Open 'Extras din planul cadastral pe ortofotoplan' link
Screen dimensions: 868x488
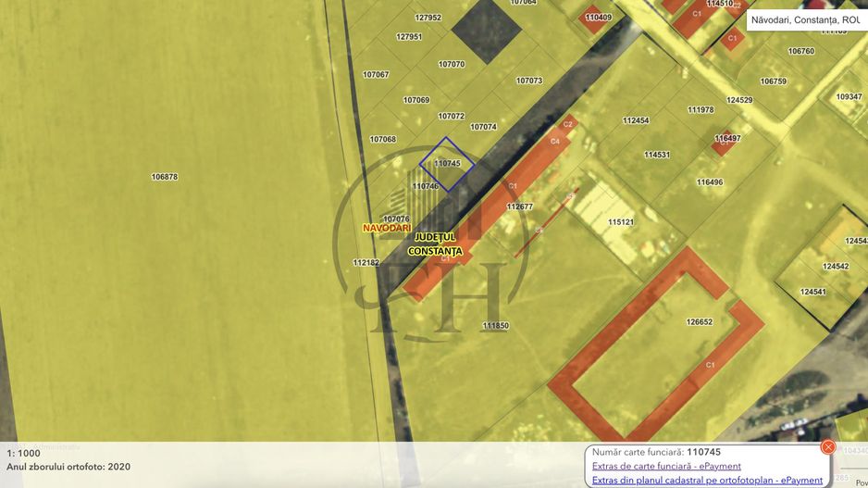click(707, 480)
